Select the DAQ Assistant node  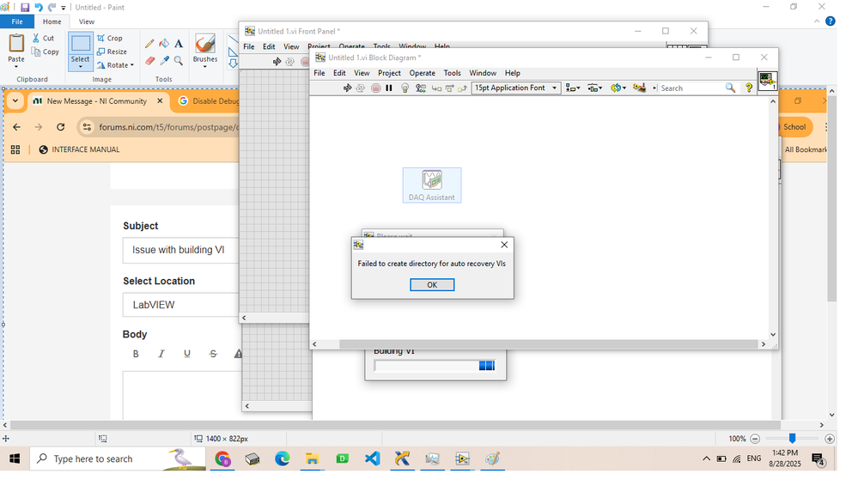click(432, 185)
